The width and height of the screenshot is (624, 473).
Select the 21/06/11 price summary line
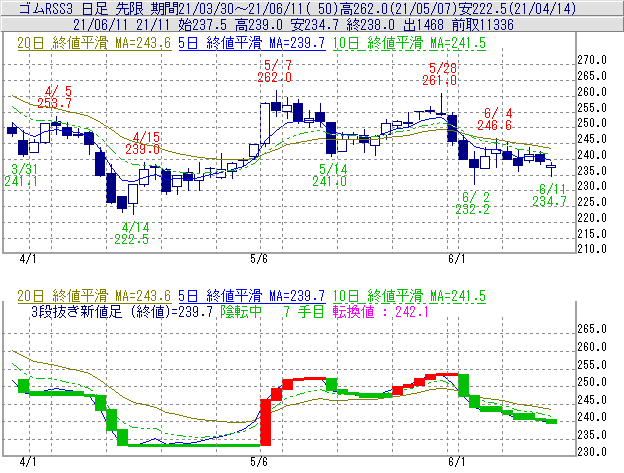pos(293,25)
